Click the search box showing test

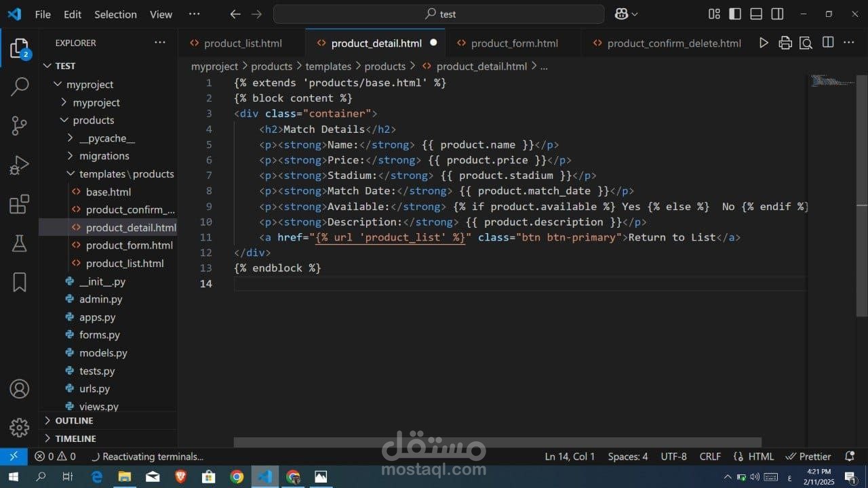pos(439,14)
